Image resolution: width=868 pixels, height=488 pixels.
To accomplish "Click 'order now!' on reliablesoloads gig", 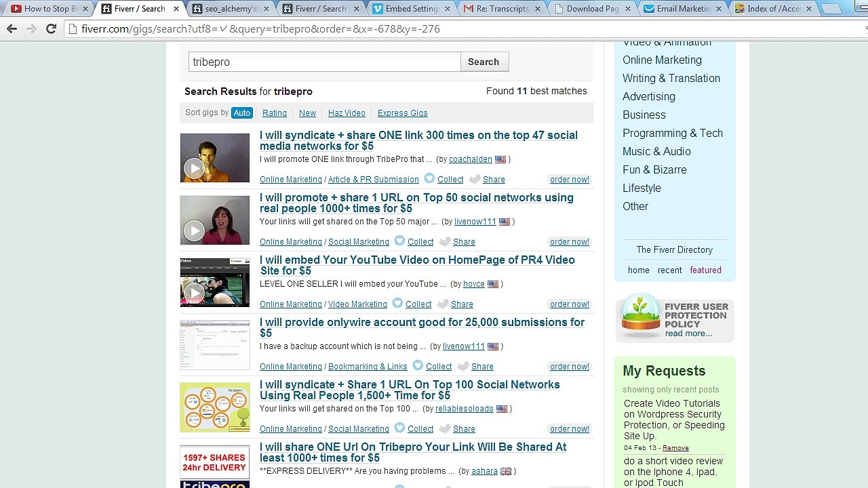I will [570, 429].
